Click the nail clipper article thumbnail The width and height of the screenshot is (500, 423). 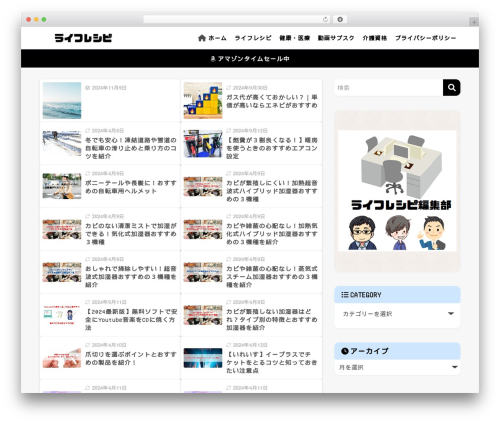pos(62,358)
